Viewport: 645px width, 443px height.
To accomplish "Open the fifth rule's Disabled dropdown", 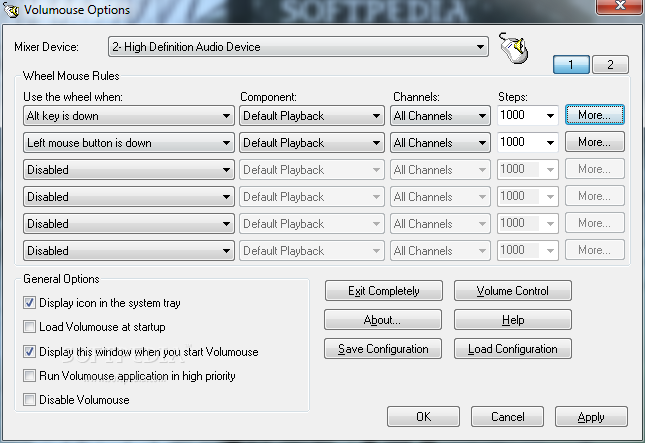I will pos(129,223).
